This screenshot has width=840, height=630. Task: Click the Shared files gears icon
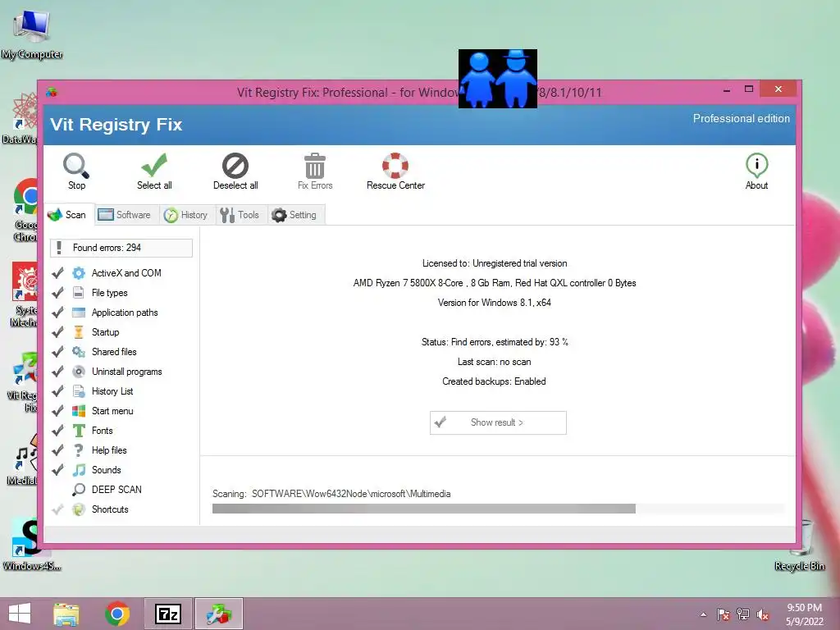click(79, 352)
